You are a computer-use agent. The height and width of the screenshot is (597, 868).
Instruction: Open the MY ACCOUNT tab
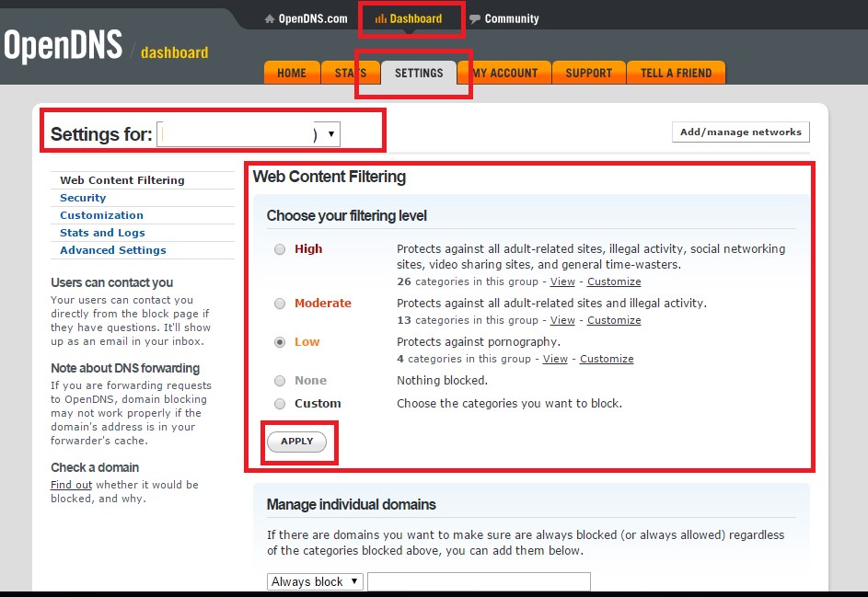coord(504,73)
